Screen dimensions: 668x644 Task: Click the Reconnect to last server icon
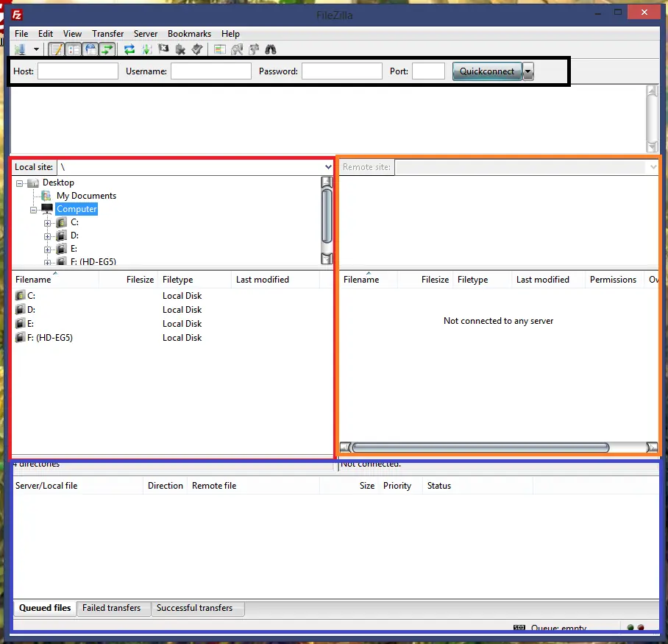coord(197,49)
